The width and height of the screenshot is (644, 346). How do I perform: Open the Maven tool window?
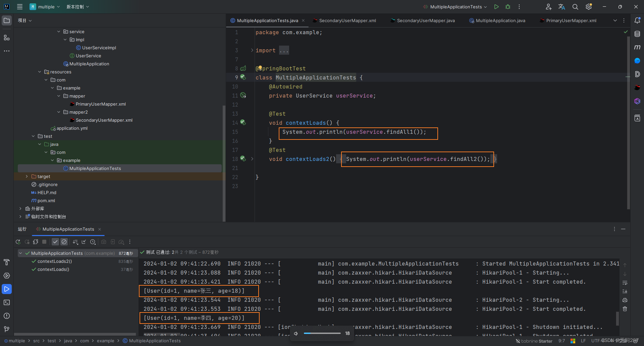click(x=637, y=47)
